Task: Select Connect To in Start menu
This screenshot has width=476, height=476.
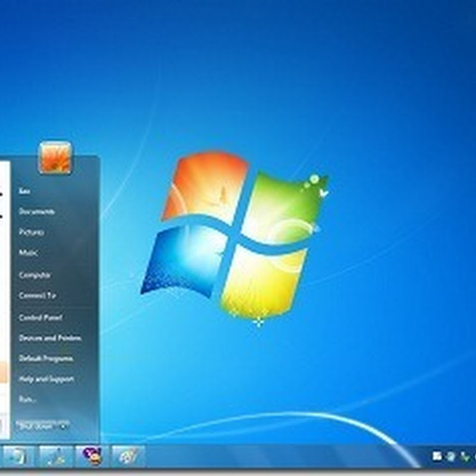Action: (x=37, y=295)
